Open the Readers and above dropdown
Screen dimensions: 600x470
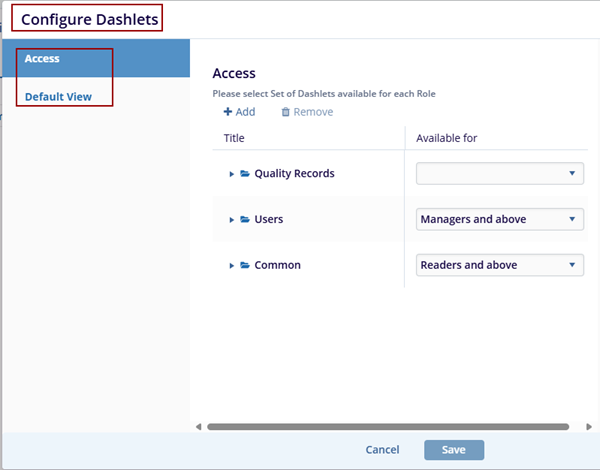499,265
